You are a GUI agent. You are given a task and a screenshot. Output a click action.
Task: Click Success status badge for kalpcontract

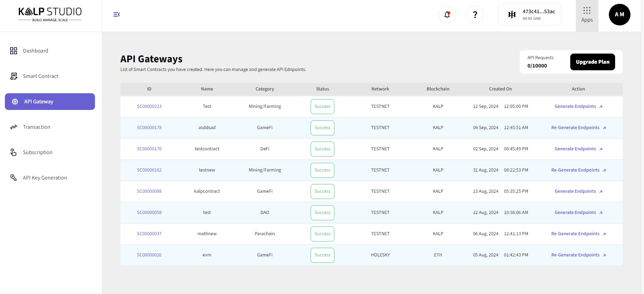[323, 191]
